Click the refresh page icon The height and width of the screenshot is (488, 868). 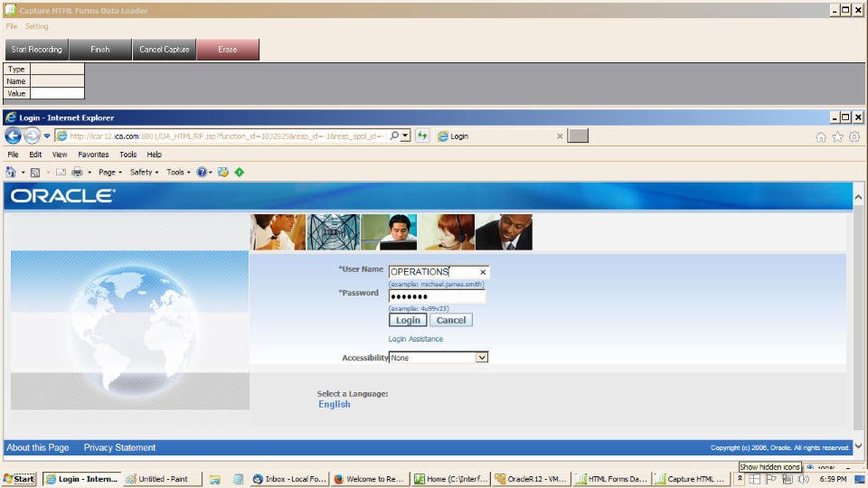(422, 136)
